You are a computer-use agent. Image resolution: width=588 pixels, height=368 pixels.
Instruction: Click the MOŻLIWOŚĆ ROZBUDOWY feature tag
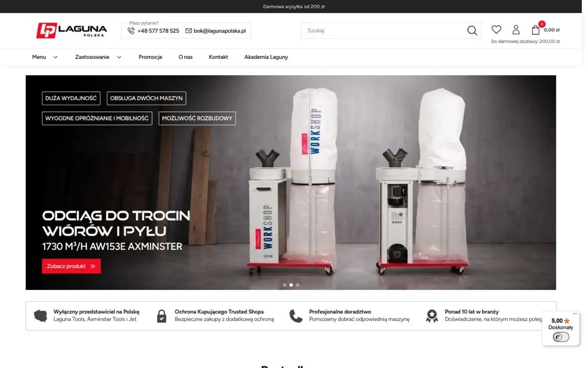pyautogui.click(x=197, y=118)
